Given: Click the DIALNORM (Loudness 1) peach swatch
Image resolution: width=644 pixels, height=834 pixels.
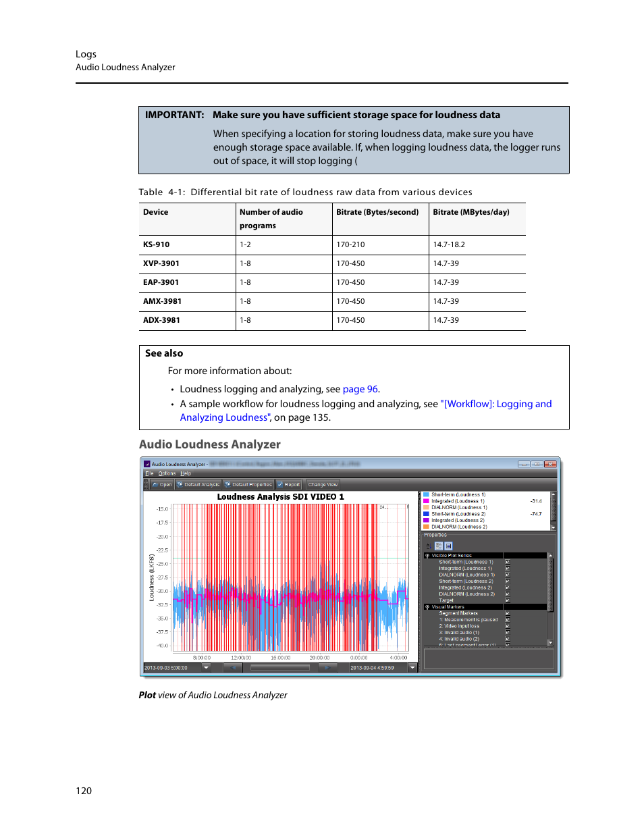Looking at the screenshot, I should point(426,507).
